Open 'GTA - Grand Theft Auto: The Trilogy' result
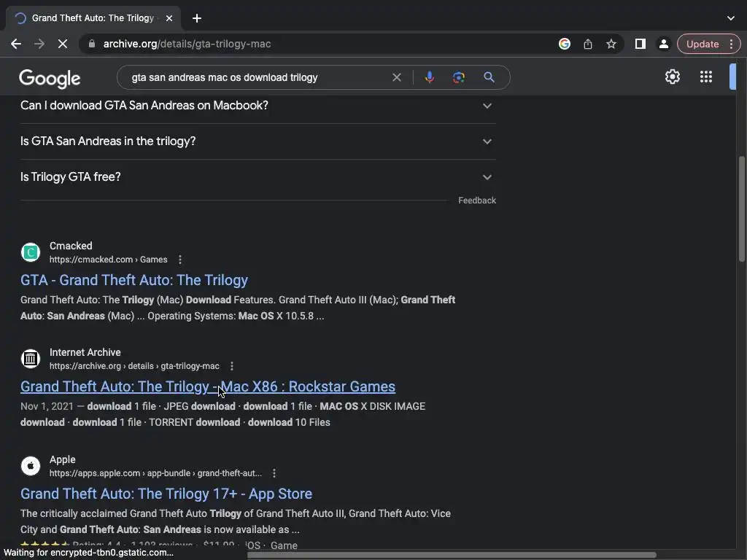 click(x=134, y=280)
